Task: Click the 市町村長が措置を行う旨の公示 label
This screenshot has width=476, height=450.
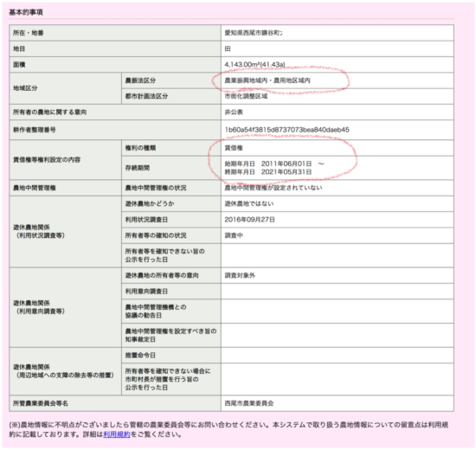Action: click(168, 379)
